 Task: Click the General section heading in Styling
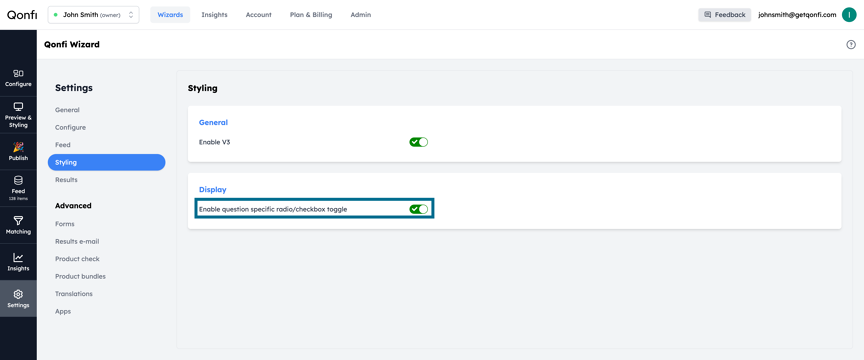pyautogui.click(x=213, y=122)
